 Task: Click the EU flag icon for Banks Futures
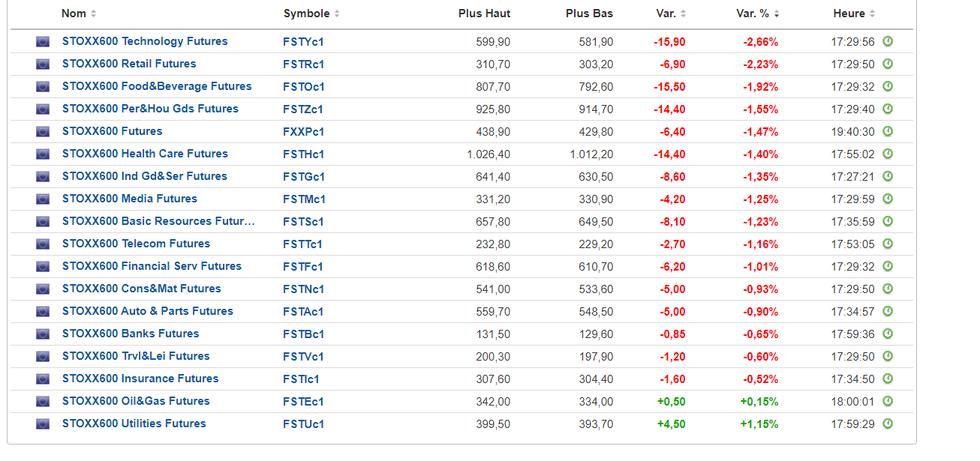pos(43,334)
